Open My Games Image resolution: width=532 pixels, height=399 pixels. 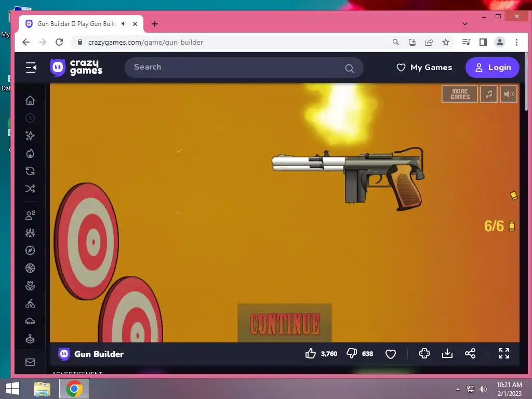click(424, 68)
